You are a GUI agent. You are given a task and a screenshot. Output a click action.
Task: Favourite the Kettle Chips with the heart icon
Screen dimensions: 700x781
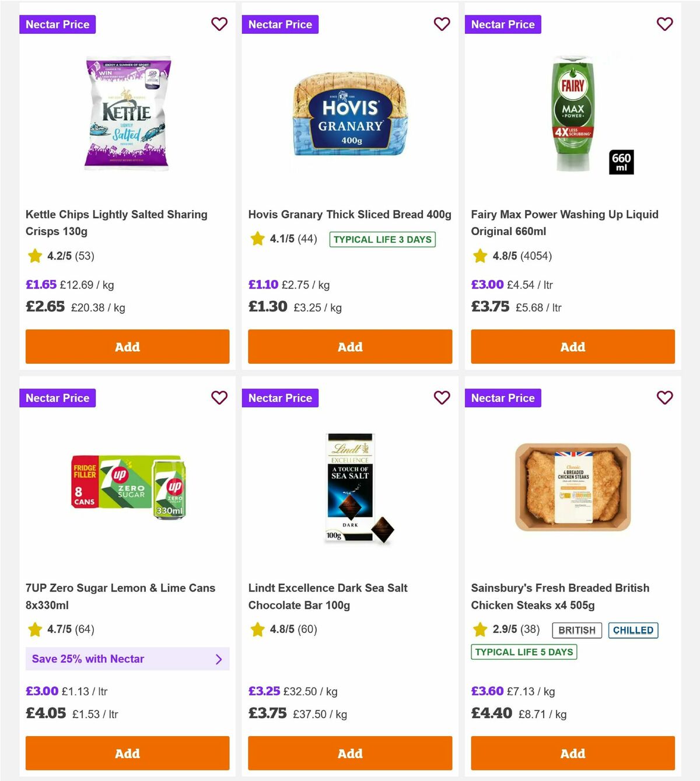pyautogui.click(x=219, y=24)
